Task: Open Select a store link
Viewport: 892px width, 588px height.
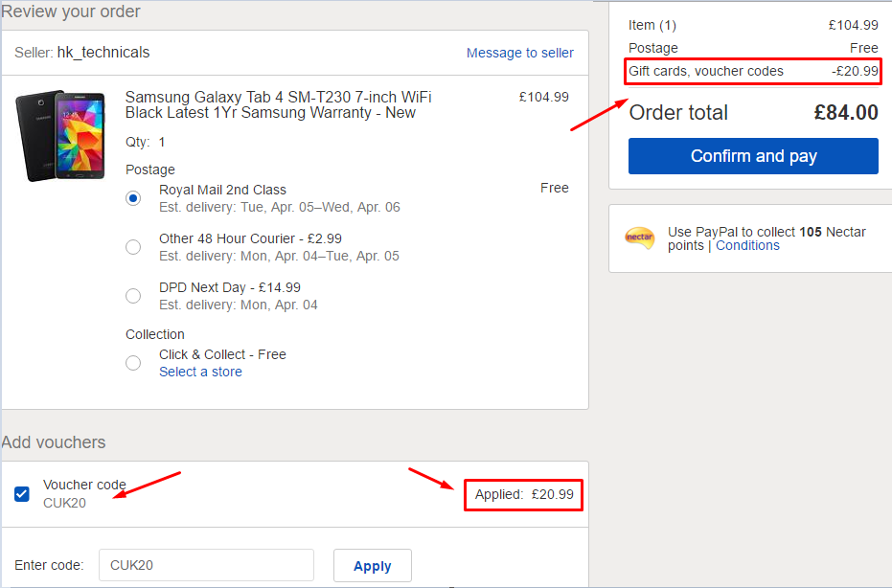Action: coord(200,372)
